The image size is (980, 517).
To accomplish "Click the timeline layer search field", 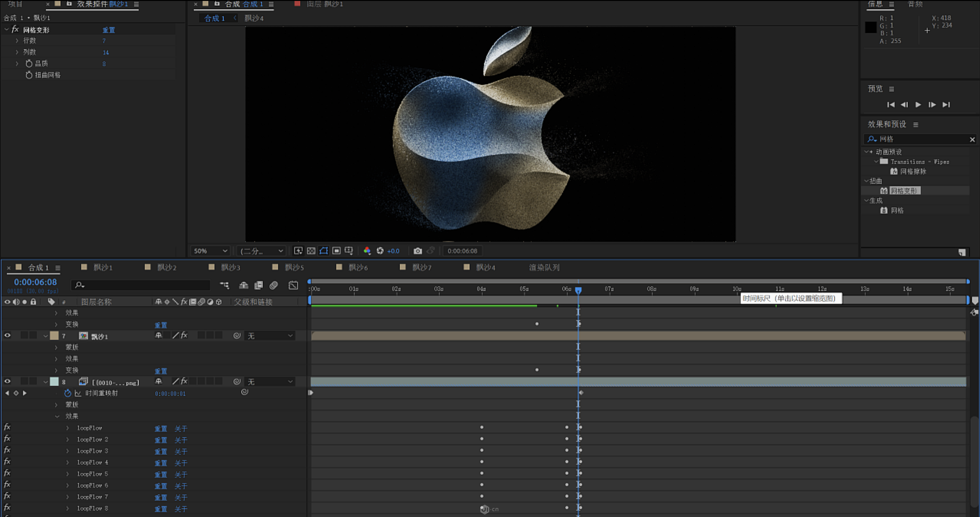I will tap(140, 285).
